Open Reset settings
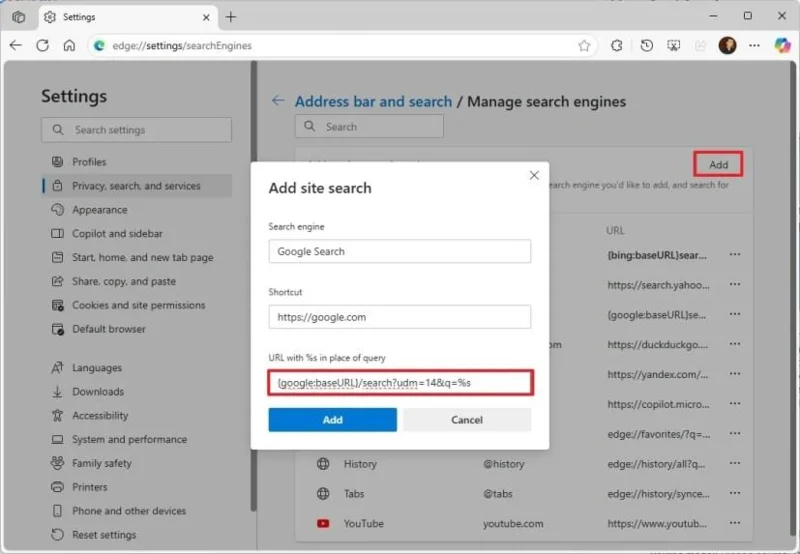This screenshot has width=800, height=554. tap(136, 535)
